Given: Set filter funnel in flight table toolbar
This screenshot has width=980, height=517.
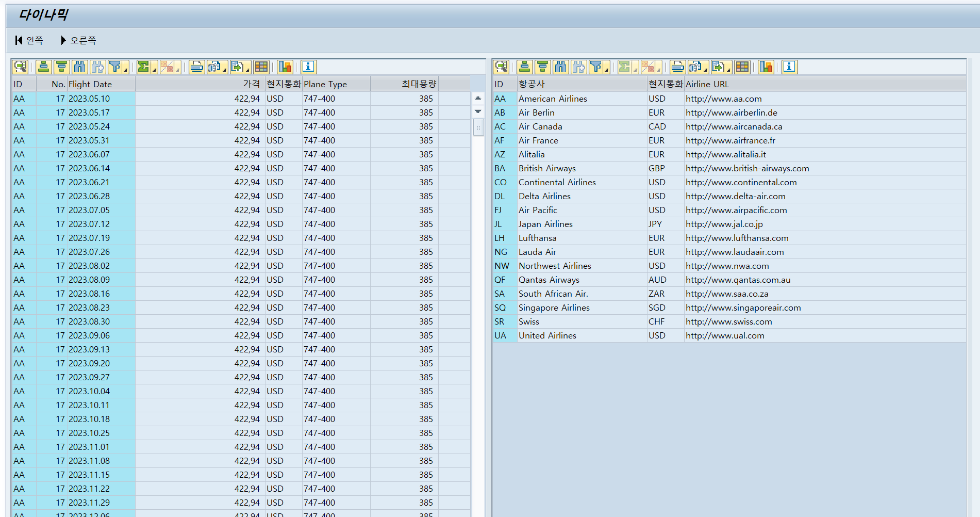Looking at the screenshot, I should tap(115, 67).
